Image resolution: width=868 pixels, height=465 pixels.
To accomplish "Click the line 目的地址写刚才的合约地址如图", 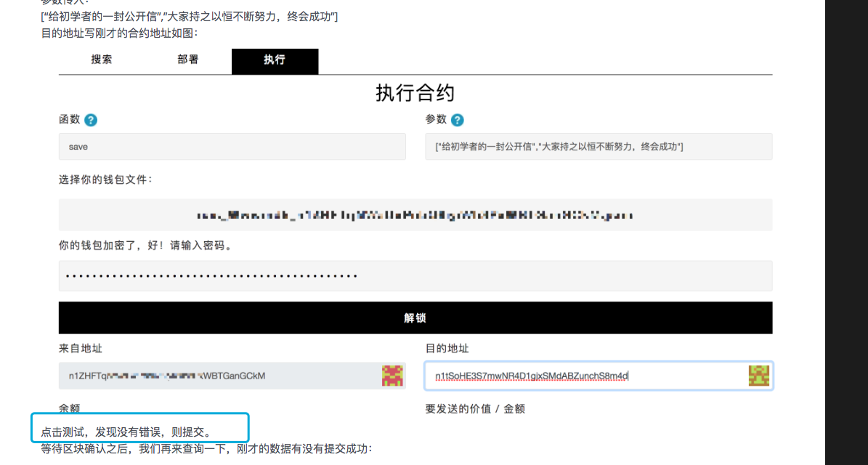I will point(119,33).
